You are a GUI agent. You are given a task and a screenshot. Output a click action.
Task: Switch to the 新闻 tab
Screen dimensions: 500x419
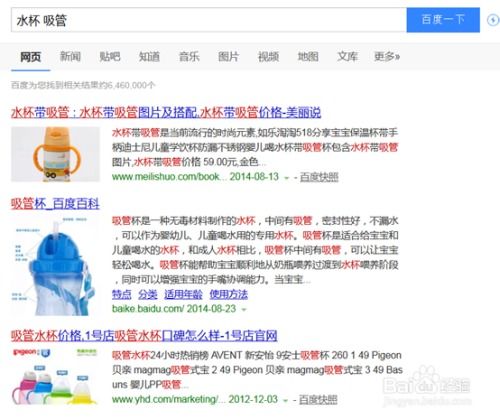click(x=70, y=56)
